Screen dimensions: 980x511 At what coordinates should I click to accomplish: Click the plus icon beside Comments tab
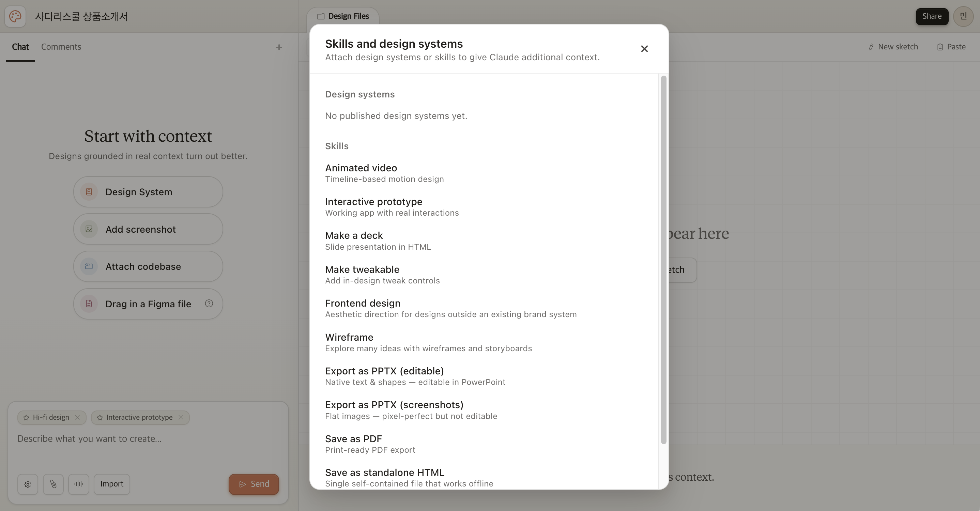pos(279,47)
